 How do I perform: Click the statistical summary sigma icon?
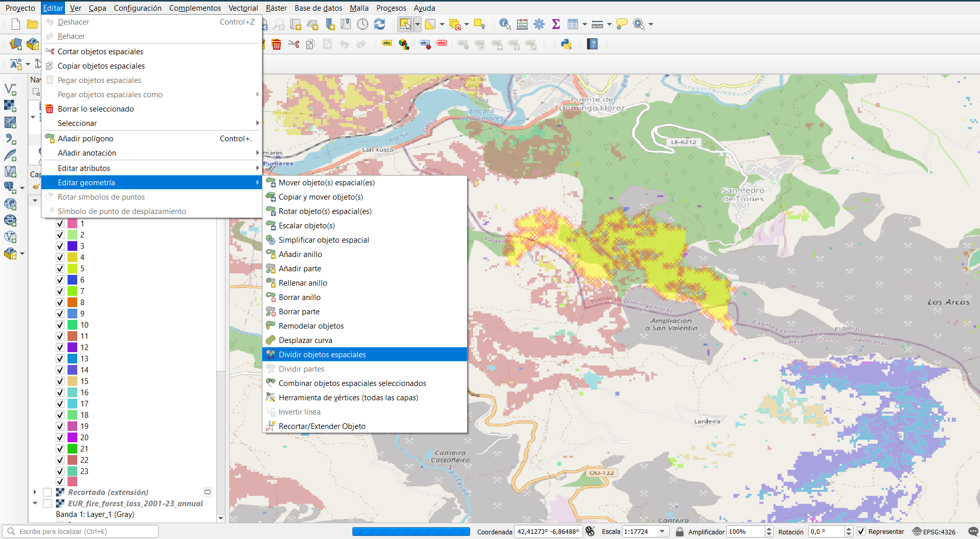pyautogui.click(x=556, y=24)
